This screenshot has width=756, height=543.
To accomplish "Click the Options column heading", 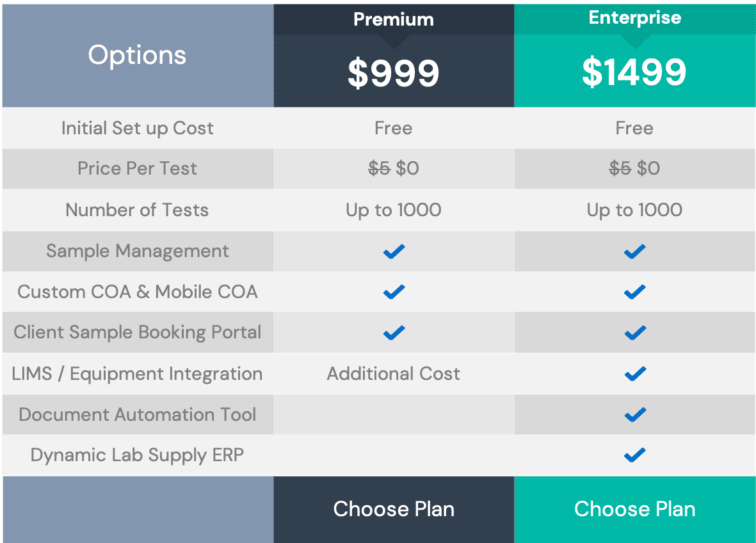I will point(137,55).
